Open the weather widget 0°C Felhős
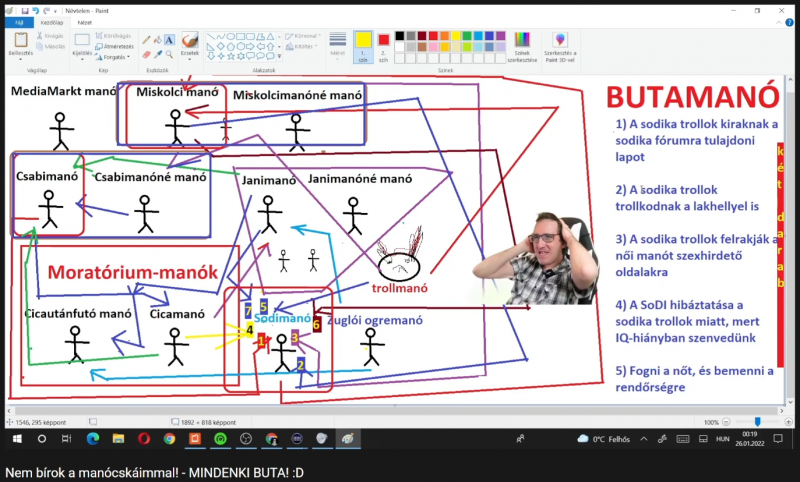Image resolution: width=800 pixels, height=482 pixels. click(604, 439)
